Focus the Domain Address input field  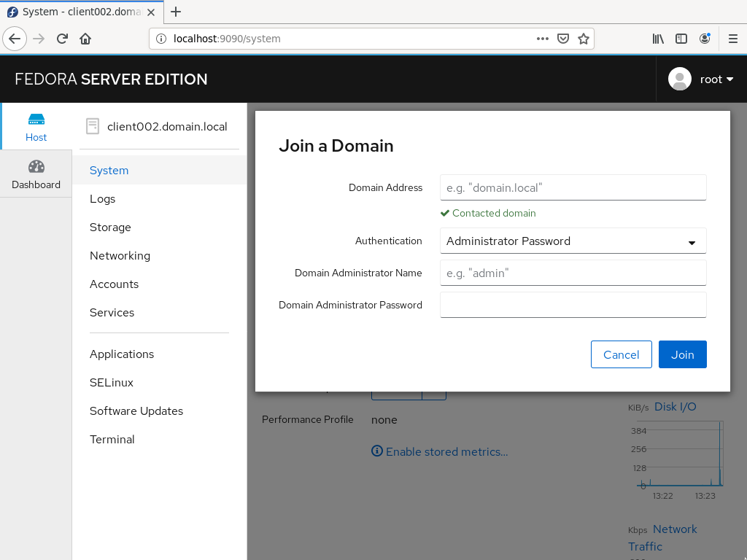pos(573,187)
